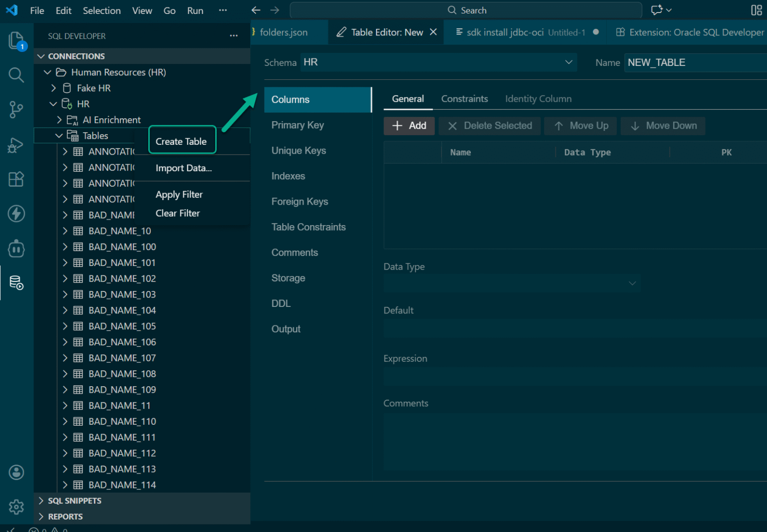Click the SQL Developer panel more actions ellipsis
This screenshot has width=767, height=532.
(233, 36)
